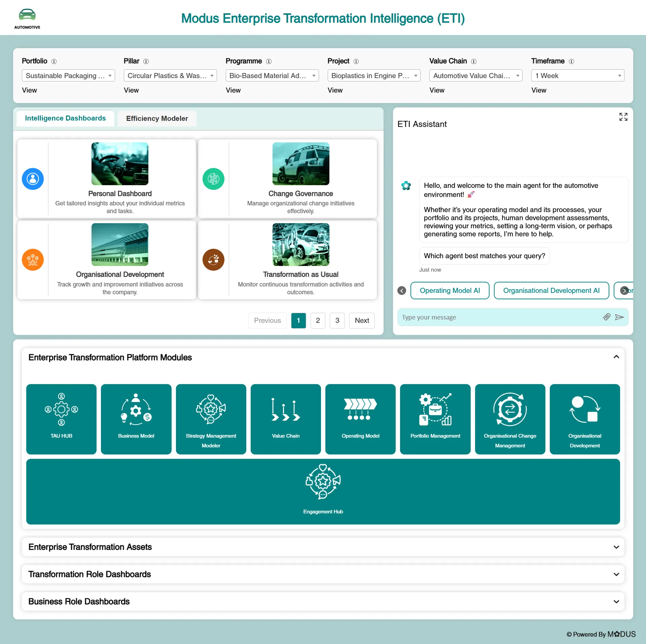Click View under Timeframe
The image size is (646, 644).
click(x=539, y=90)
